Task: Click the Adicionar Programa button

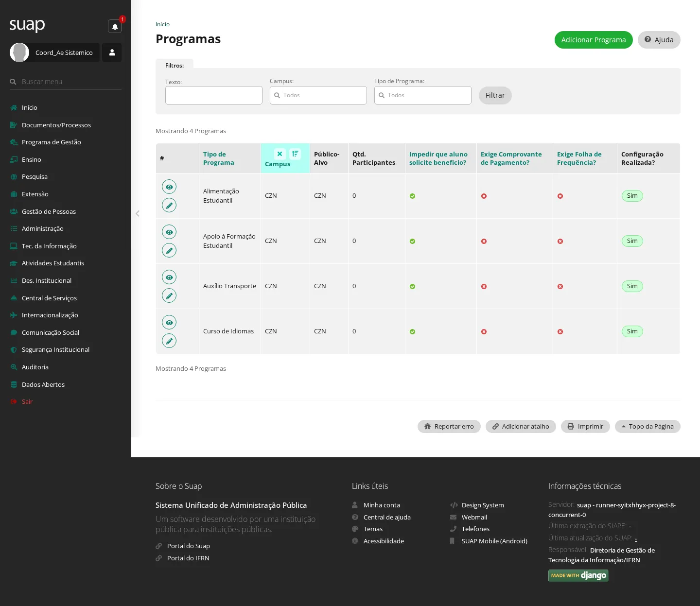Action: (x=594, y=40)
